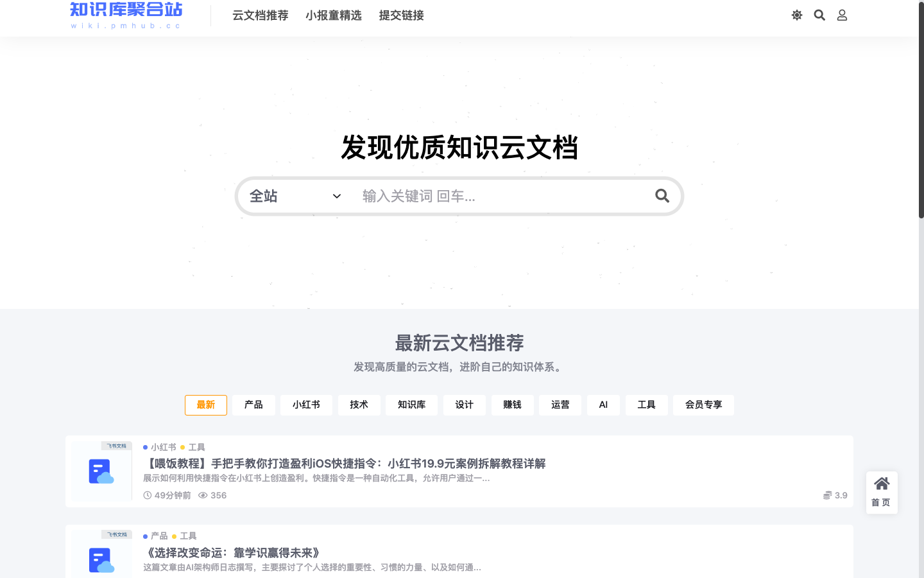This screenshot has height=578, width=924.
Task: Expand the search category chevron arrow
Action: point(336,196)
